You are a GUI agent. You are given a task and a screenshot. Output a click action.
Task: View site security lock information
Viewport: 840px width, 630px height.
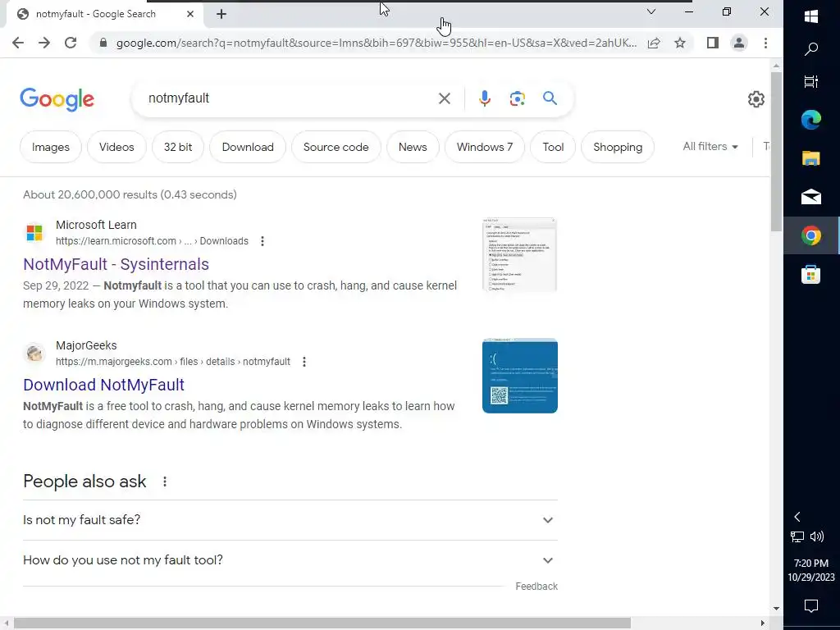[103, 43]
